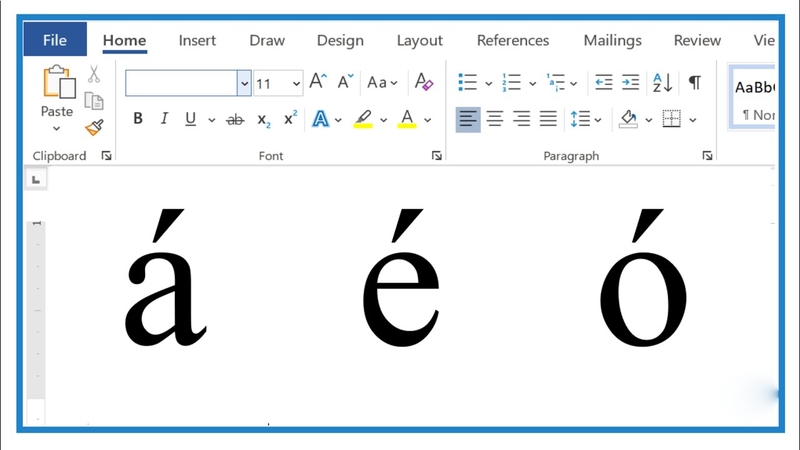Image resolution: width=800 pixels, height=450 pixels.
Task: Increase font size with grow font icon
Action: [x=318, y=82]
